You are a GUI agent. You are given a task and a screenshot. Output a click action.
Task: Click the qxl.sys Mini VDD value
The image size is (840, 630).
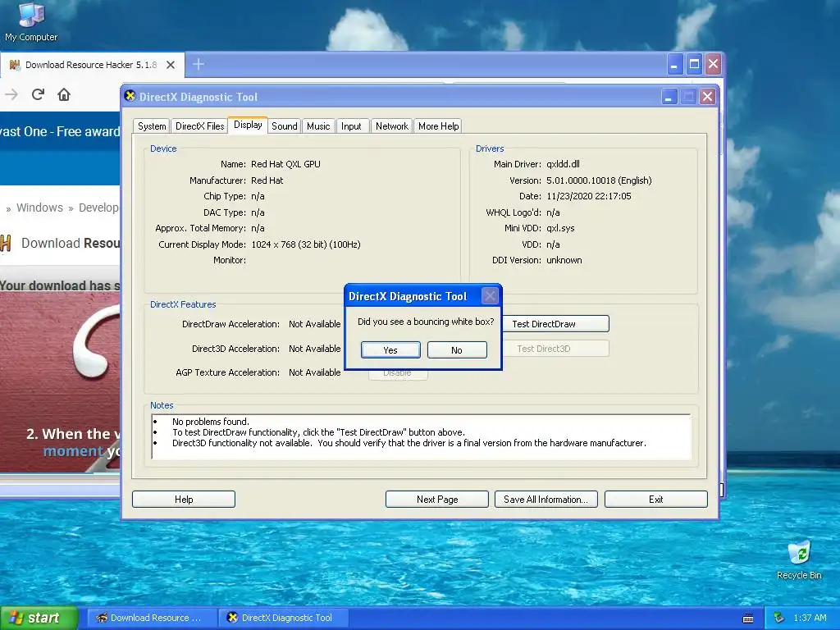tap(560, 228)
